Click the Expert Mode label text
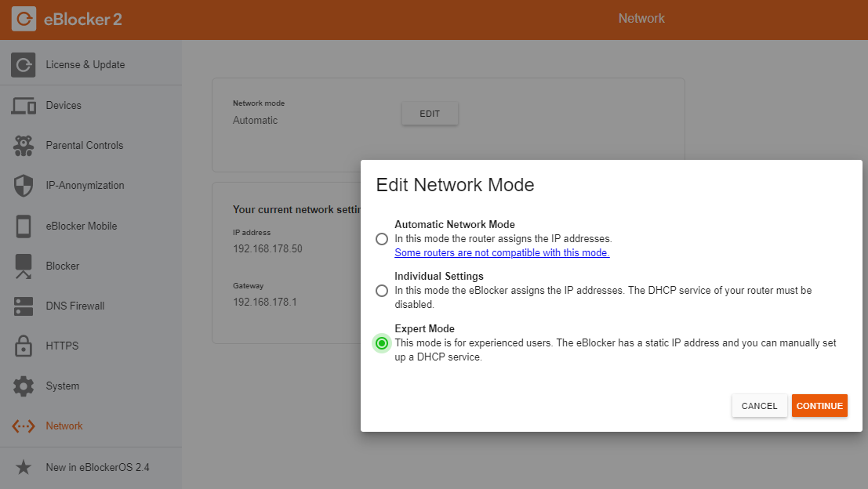Viewport: 868px width, 489px height. tap(424, 328)
